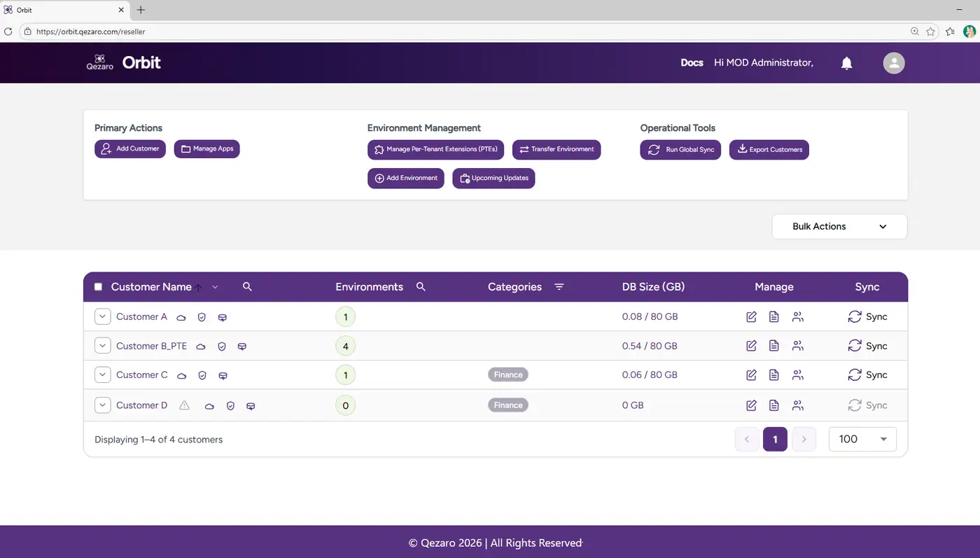Click the search icon next to Environments

click(x=421, y=287)
